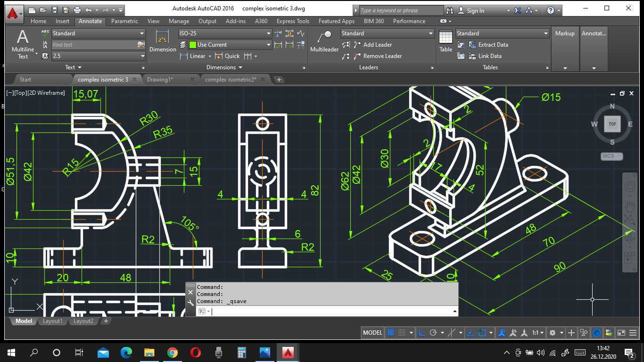Toggle snap mode dotted grid in status bar
The height and width of the screenshot is (362, 644).
[x=402, y=333]
